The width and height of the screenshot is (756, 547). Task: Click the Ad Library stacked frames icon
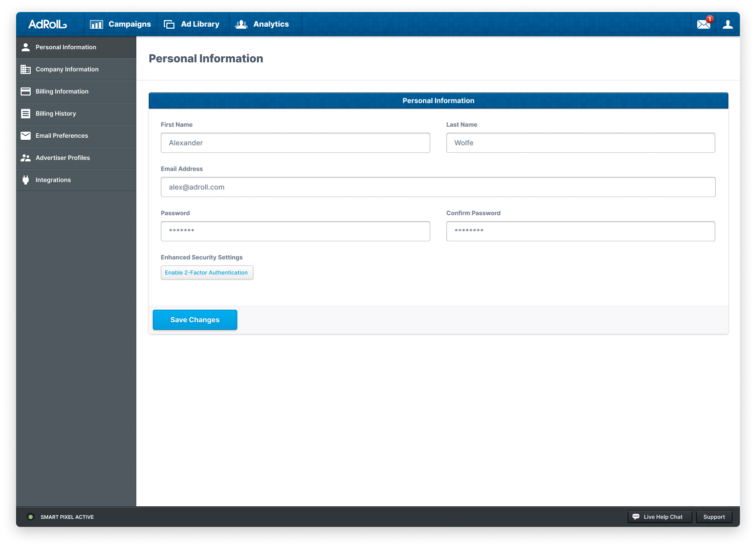(x=169, y=24)
